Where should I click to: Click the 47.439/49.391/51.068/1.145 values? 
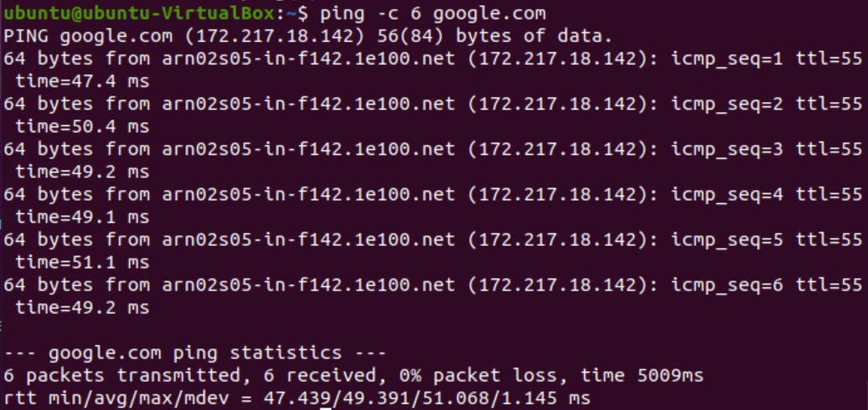[x=411, y=397]
